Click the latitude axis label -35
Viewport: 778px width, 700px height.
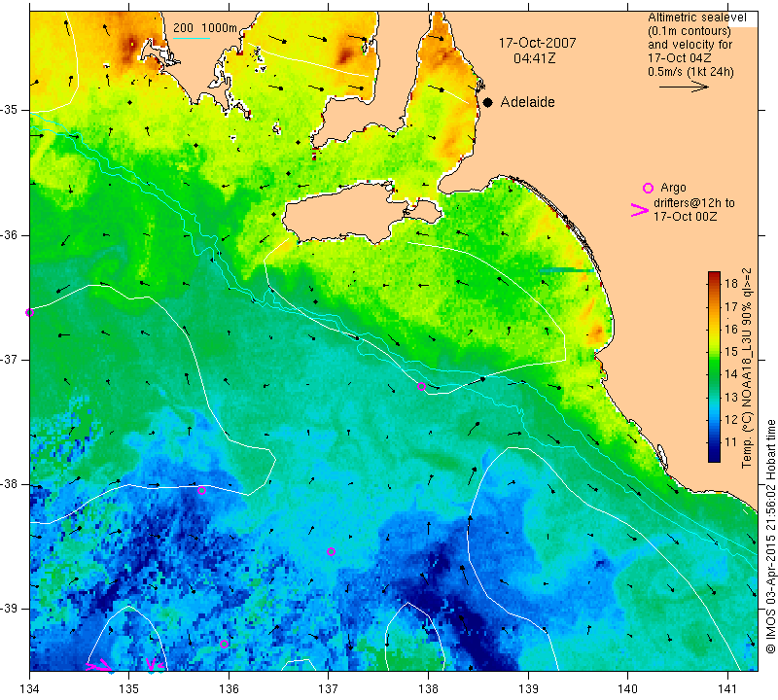pyautogui.click(x=10, y=110)
